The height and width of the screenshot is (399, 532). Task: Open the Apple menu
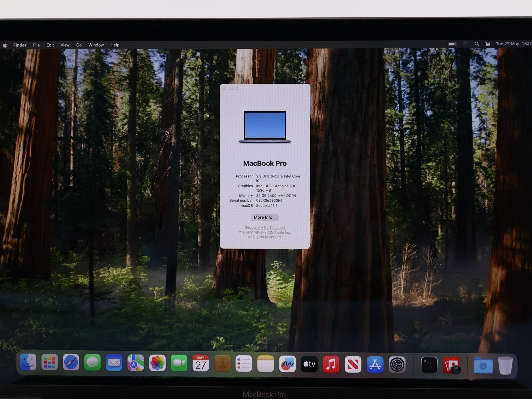click(x=5, y=45)
